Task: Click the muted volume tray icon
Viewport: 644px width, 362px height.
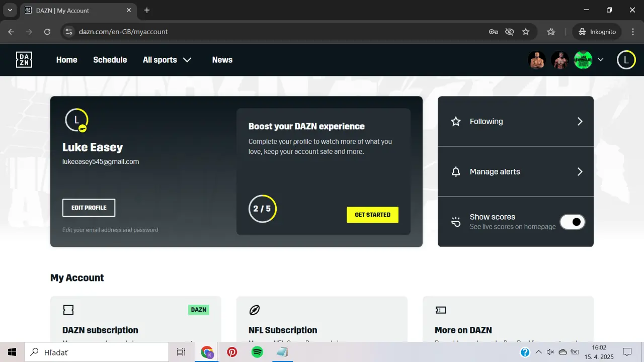Action: [x=550, y=352]
